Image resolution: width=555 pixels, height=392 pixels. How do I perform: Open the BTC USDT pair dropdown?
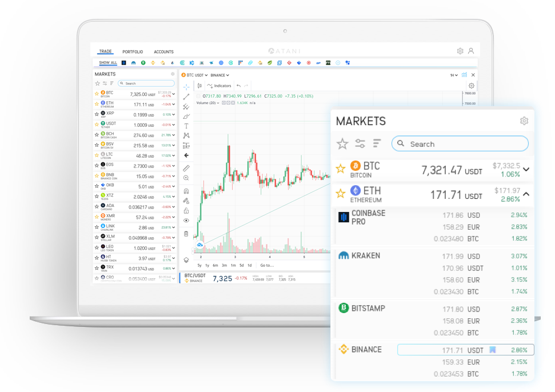[x=194, y=75]
